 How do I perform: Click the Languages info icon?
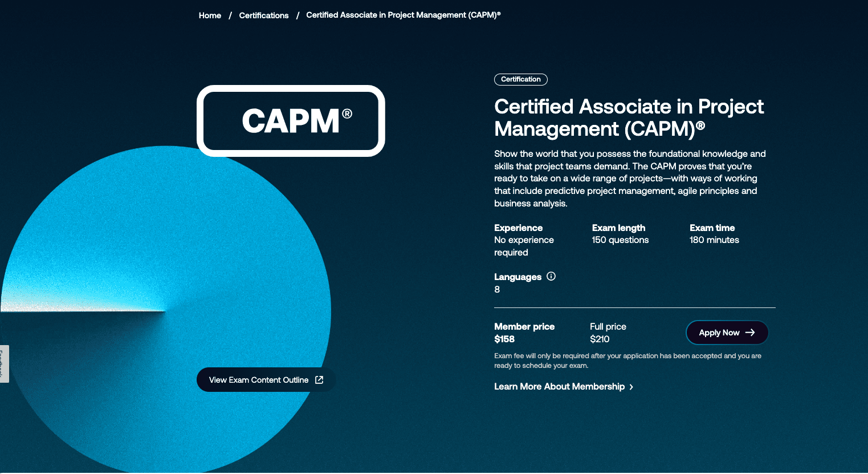[551, 277]
